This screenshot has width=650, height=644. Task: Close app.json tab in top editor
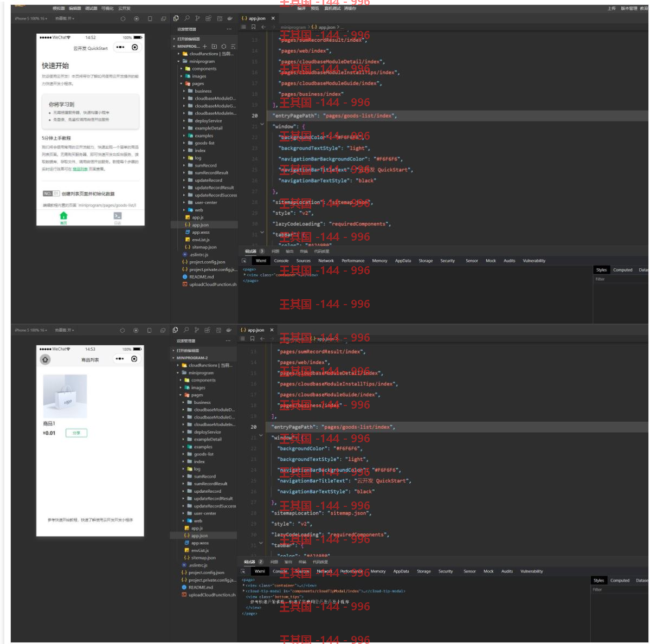coord(273,18)
